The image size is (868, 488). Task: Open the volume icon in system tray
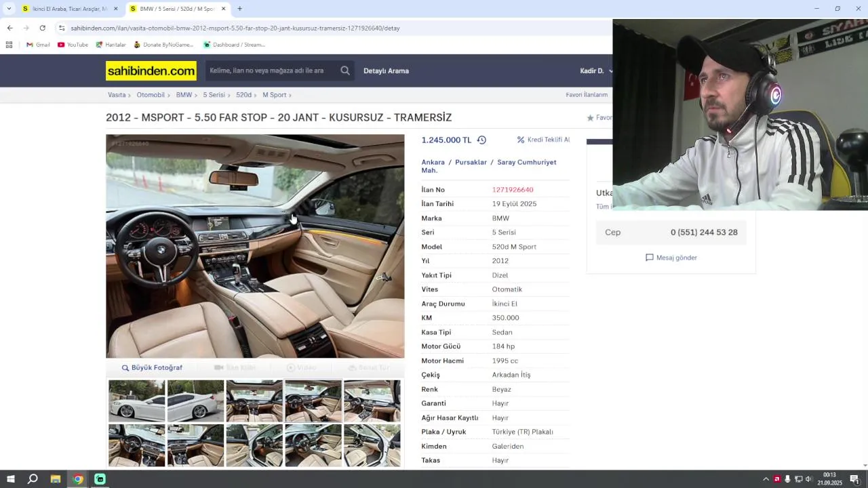(x=808, y=479)
